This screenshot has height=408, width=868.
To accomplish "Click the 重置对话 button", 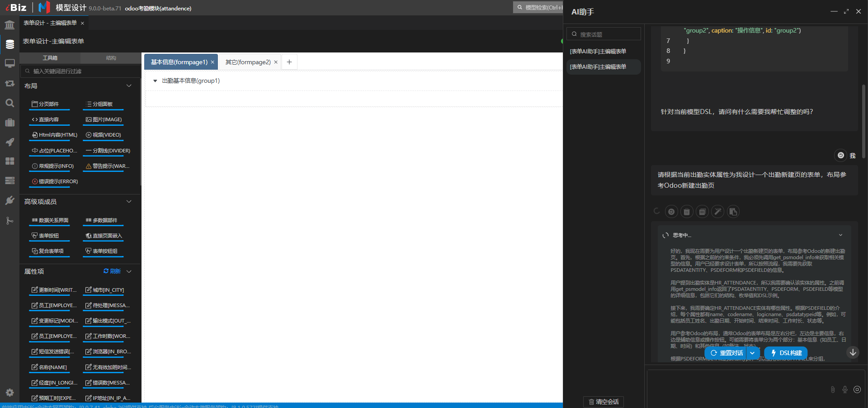I will point(726,353).
